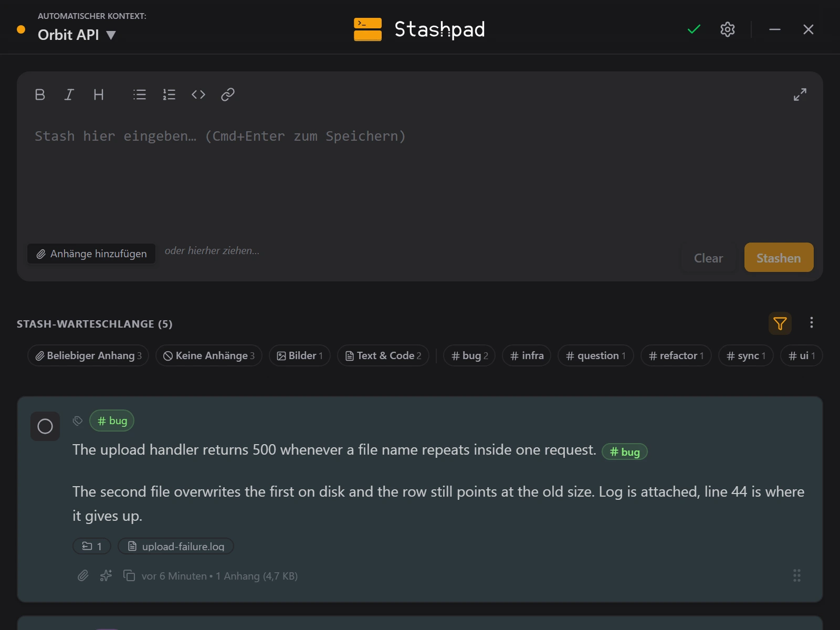This screenshot has width=840, height=630.
Task: Open Stashpad settings gear
Action: (x=728, y=29)
